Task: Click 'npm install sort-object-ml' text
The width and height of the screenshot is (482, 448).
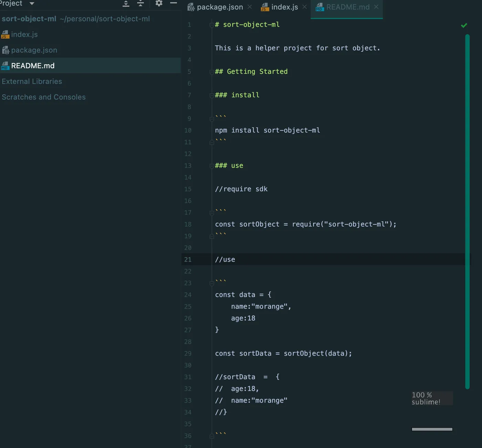Action: 268,130
